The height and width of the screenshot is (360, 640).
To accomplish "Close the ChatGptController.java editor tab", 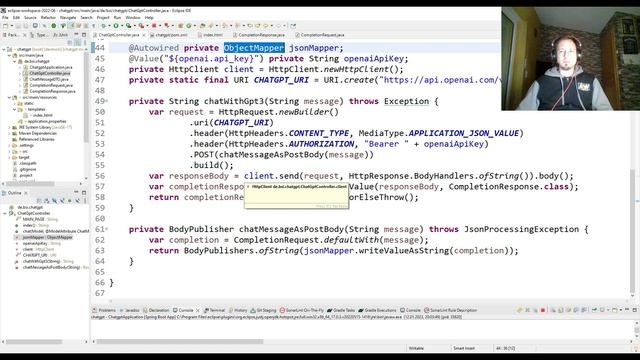I will 143,35.
